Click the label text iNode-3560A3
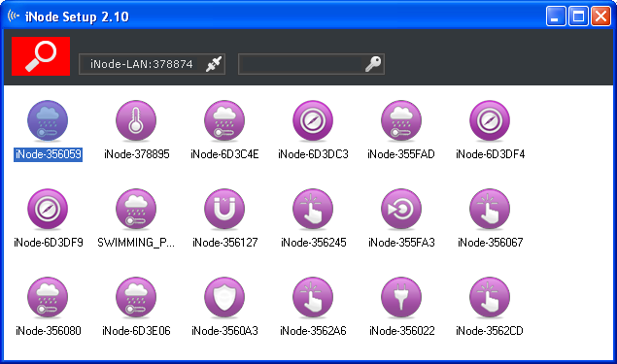 click(x=224, y=331)
